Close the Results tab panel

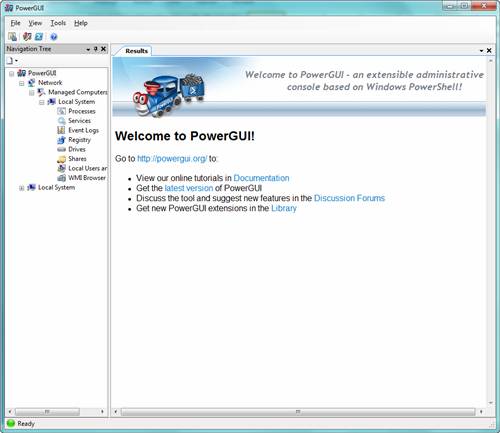[x=489, y=50]
